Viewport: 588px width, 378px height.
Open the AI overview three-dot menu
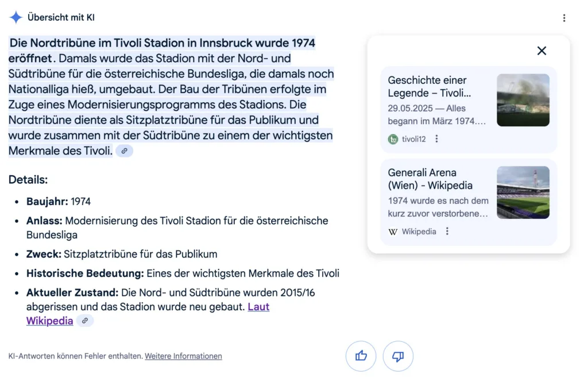tap(564, 18)
